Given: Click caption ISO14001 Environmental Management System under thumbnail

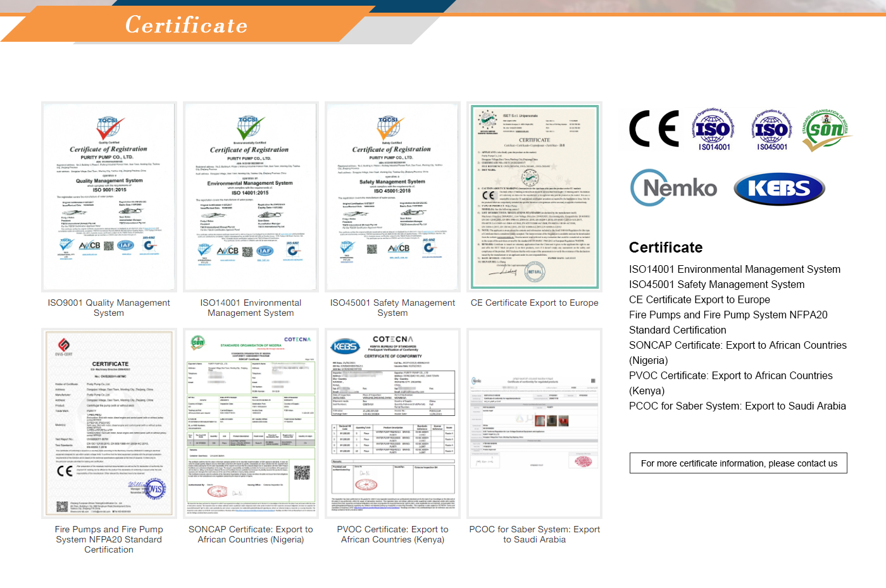Looking at the screenshot, I should point(251,308).
